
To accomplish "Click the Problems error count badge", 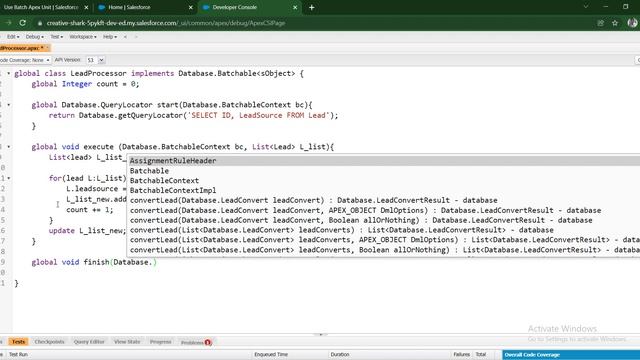I will [x=208, y=342].
